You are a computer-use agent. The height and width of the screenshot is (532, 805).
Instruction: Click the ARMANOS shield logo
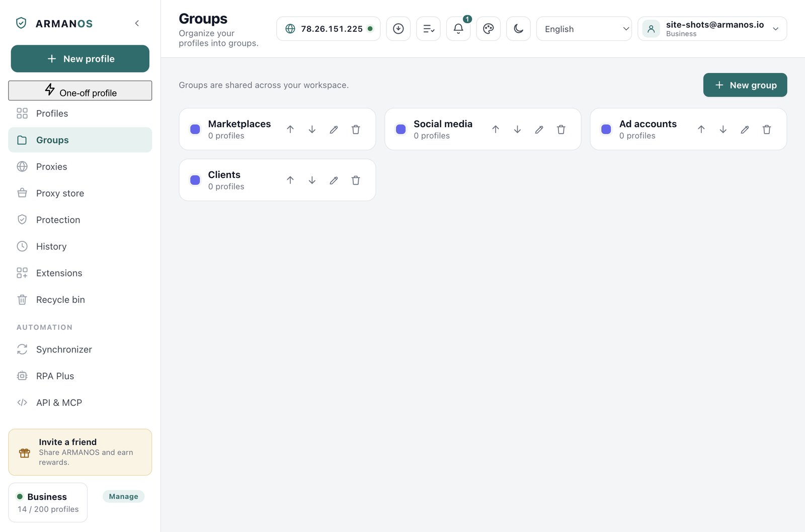click(x=21, y=23)
